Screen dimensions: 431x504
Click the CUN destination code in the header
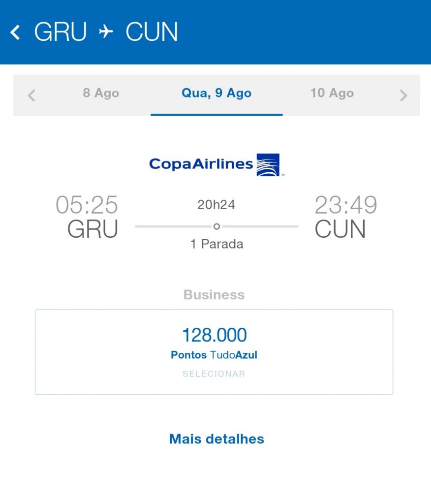click(152, 32)
